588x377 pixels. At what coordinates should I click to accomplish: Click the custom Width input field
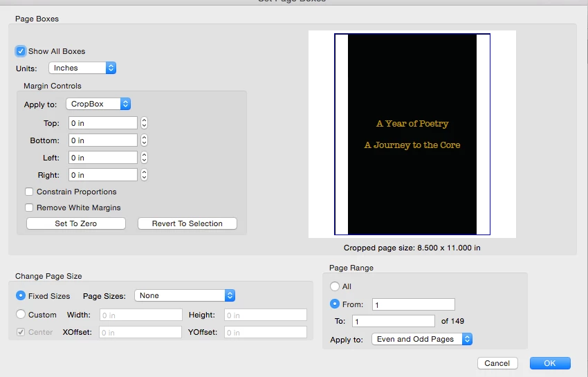[x=141, y=315]
